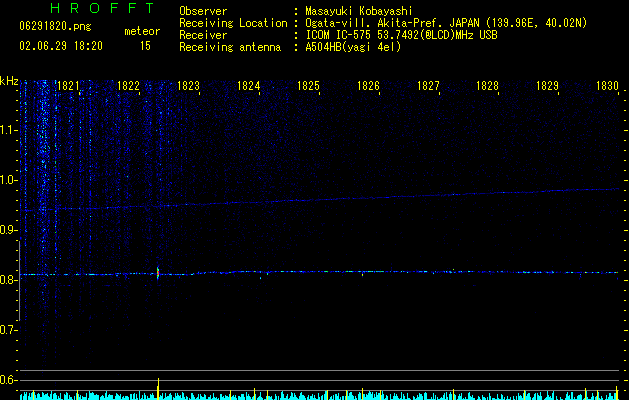
Task: Click the 1830 time marker
Action: click(607, 86)
